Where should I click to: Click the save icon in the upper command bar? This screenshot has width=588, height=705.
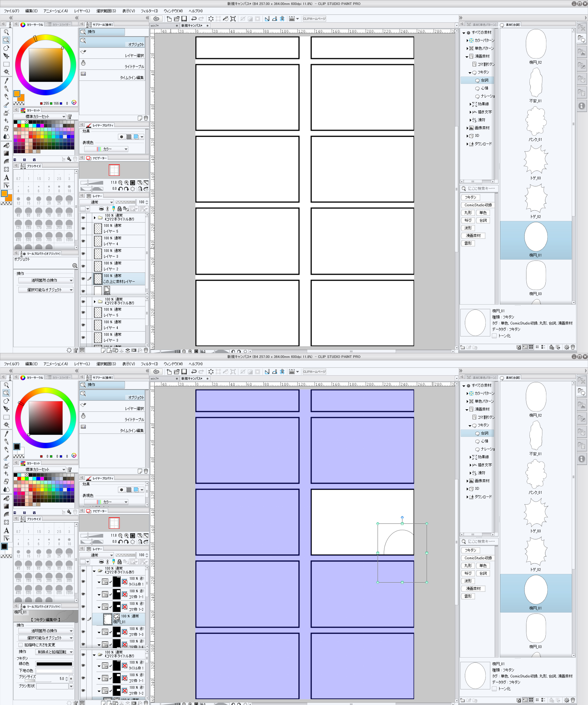click(184, 19)
